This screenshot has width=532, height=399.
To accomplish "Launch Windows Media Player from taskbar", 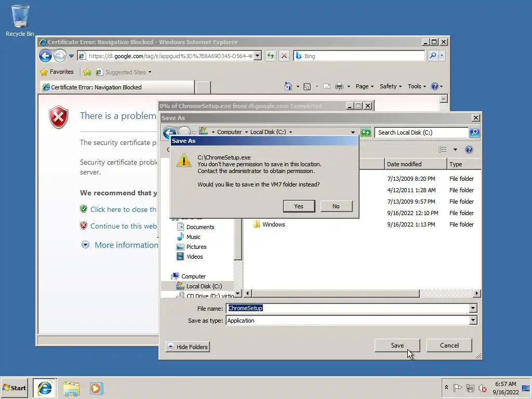I will (96, 389).
